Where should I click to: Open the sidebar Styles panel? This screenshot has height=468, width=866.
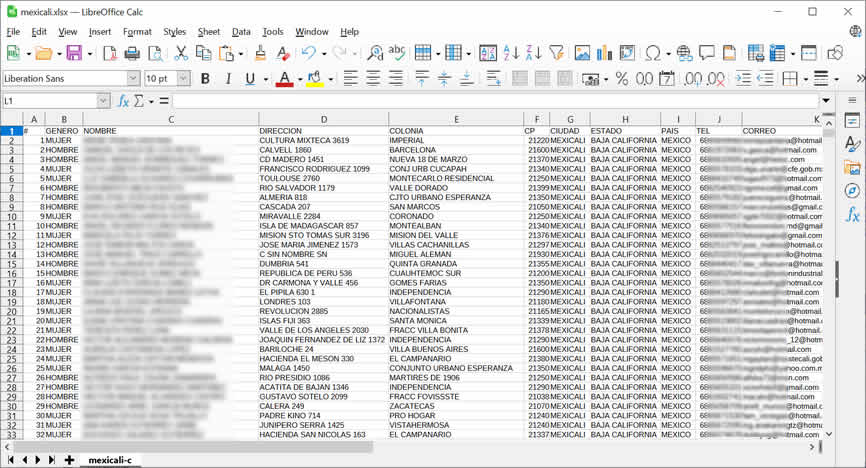pyautogui.click(x=852, y=144)
